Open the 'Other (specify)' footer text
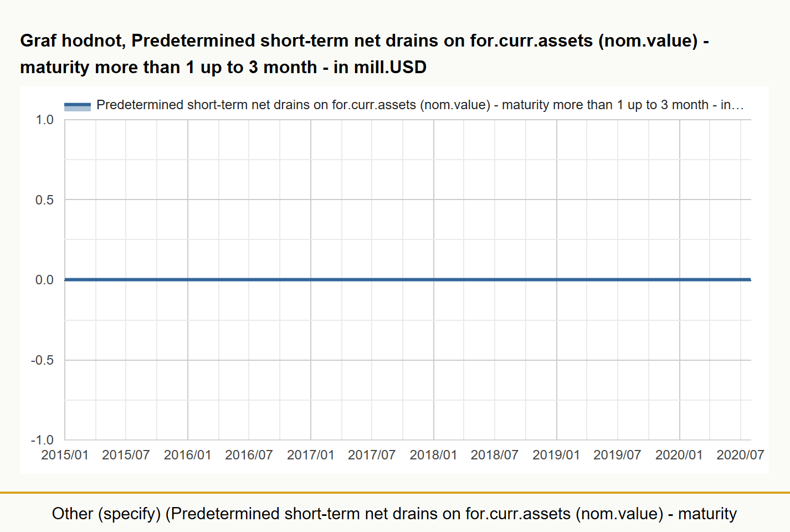This screenshot has width=790, height=532. (394, 514)
